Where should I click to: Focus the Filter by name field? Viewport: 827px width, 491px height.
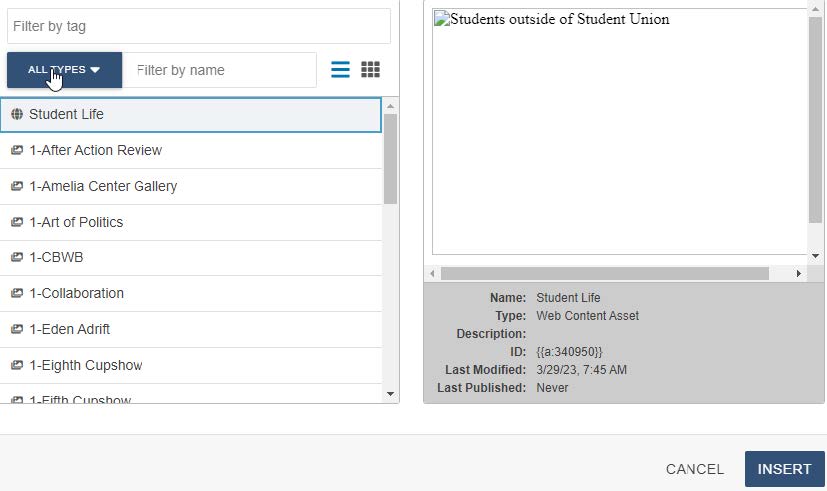point(220,70)
